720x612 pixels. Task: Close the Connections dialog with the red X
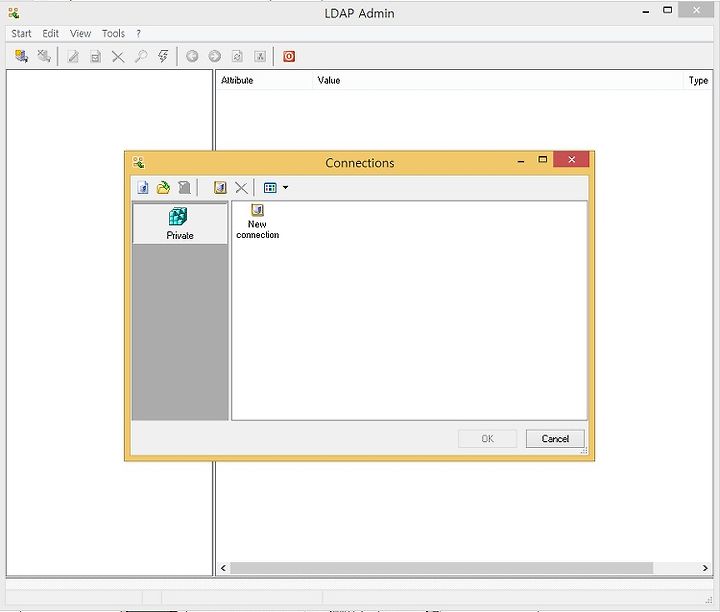(571, 159)
